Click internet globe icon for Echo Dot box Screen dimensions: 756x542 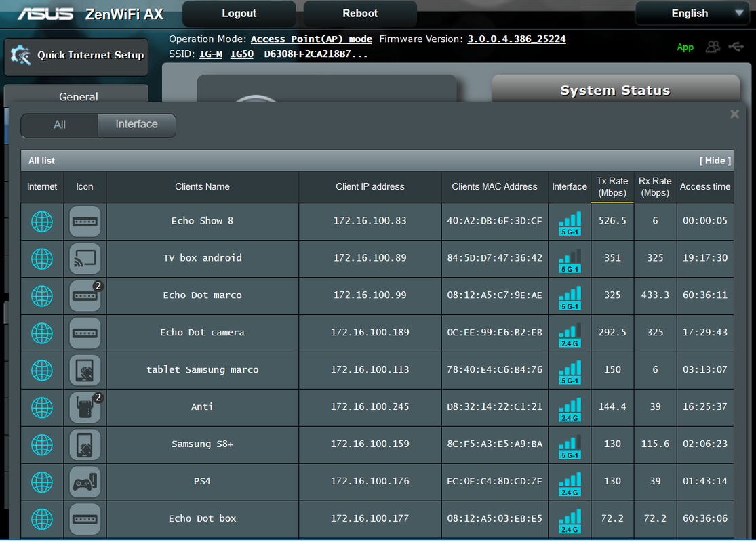click(42, 519)
